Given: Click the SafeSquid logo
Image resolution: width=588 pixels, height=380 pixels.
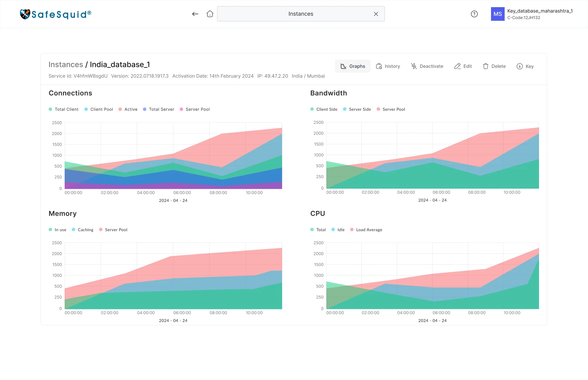Looking at the screenshot, I should pyautogui.click(x=55, y=14).
